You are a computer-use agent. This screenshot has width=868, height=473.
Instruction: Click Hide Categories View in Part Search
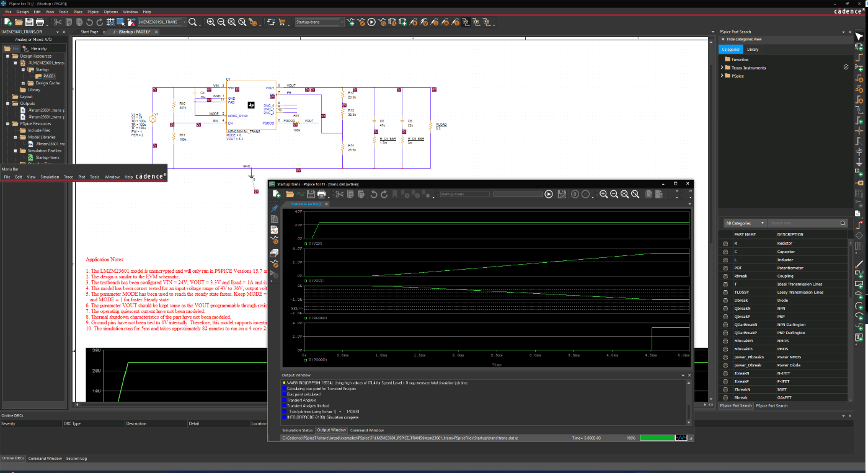click(x=744, y=39)
